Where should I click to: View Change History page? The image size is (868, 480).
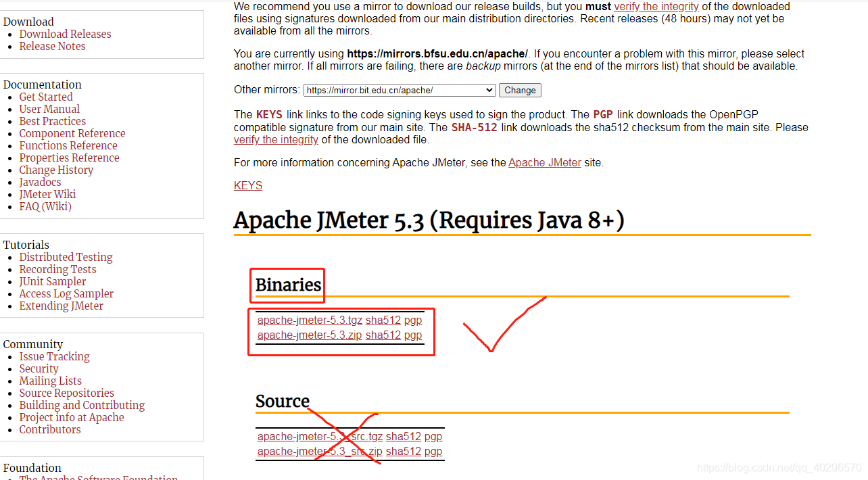point(56,170)
